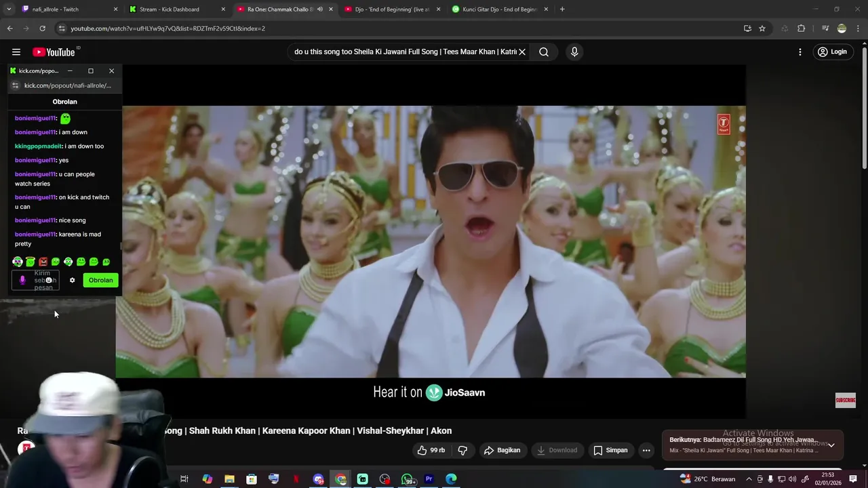Viewport: 868px width, 488px height.
Task: Open taskbar volume control icon
Action: (792, 479)
